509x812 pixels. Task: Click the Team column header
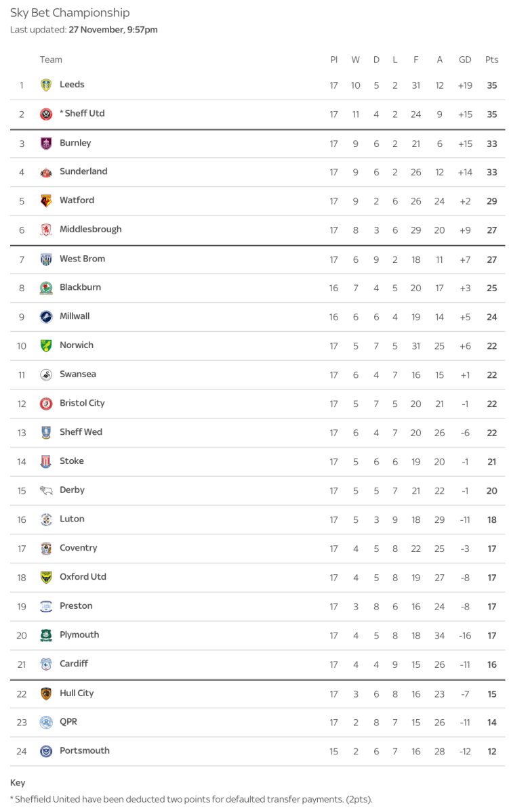(x=51, y=60)
